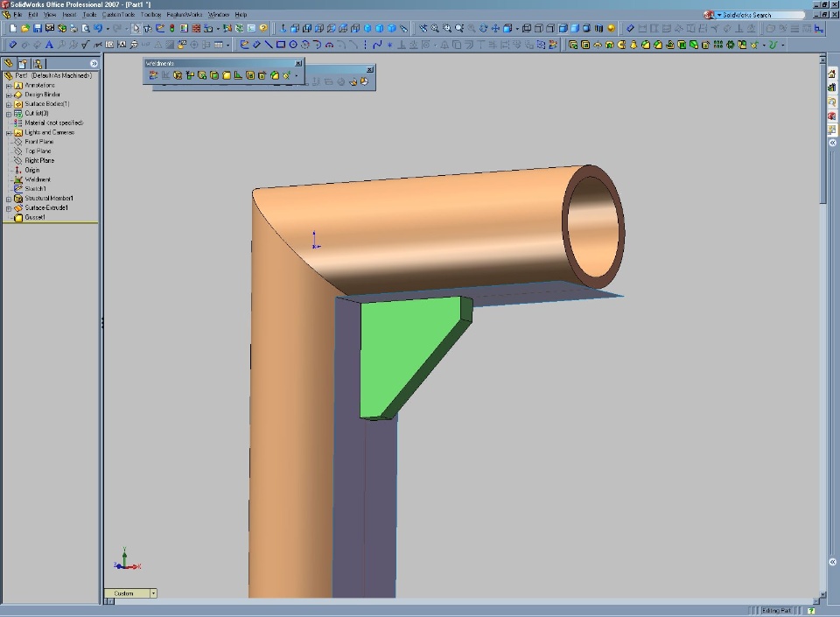Expand the Design Binder node
Screen dimensions: 840x617
click(9, 95)
